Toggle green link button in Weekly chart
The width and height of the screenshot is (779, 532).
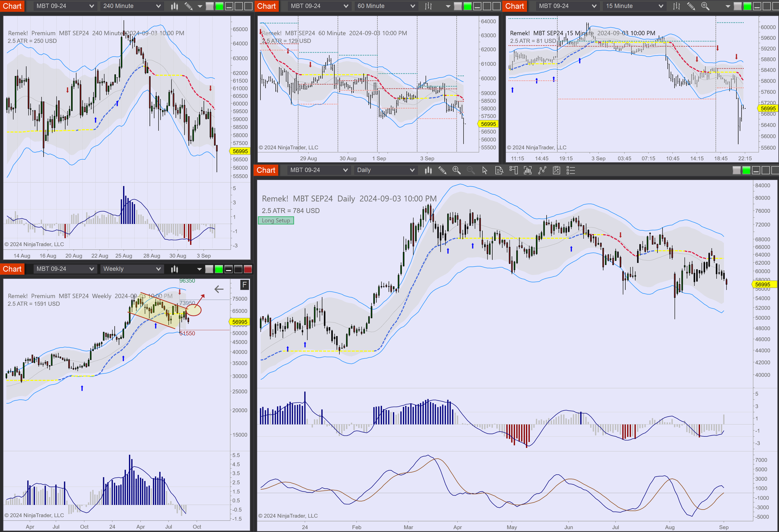pos(218,269)
